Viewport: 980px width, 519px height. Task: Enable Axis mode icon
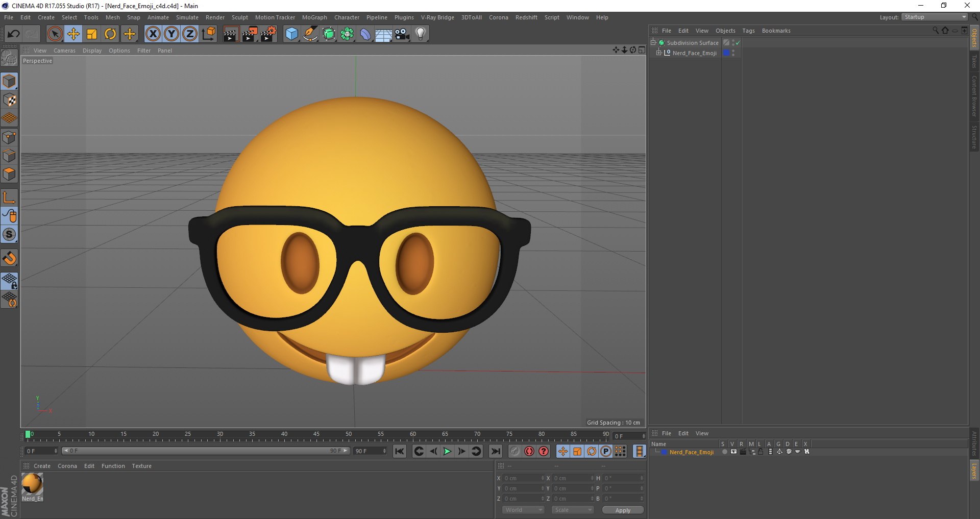9,197
